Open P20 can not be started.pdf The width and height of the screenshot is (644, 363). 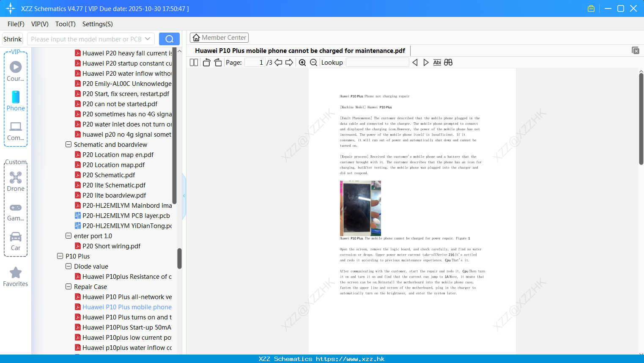120,104
